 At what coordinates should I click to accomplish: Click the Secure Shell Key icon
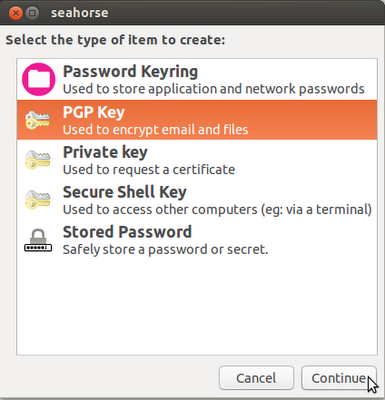[37, 200]
